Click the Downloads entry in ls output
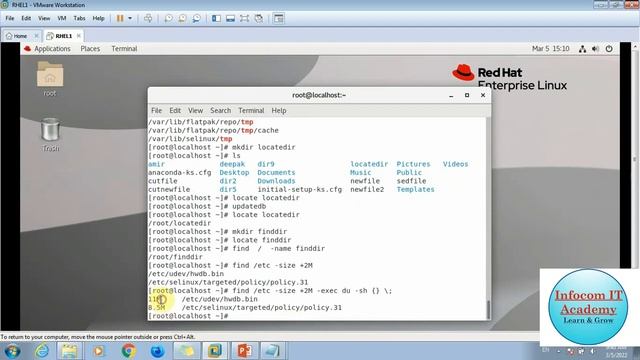 pos(276,181)
